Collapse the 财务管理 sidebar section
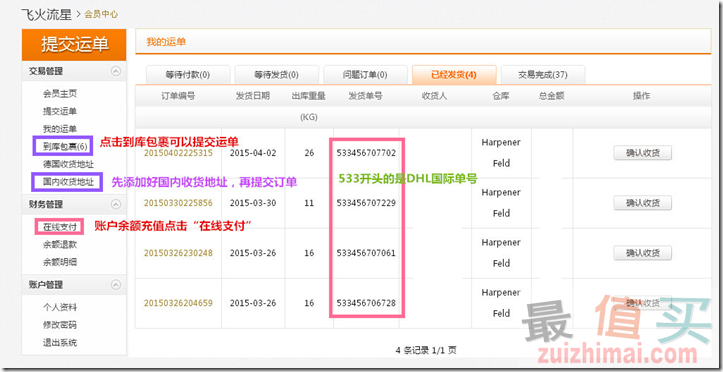Screen dimensions: 723x372 [116, 204]
